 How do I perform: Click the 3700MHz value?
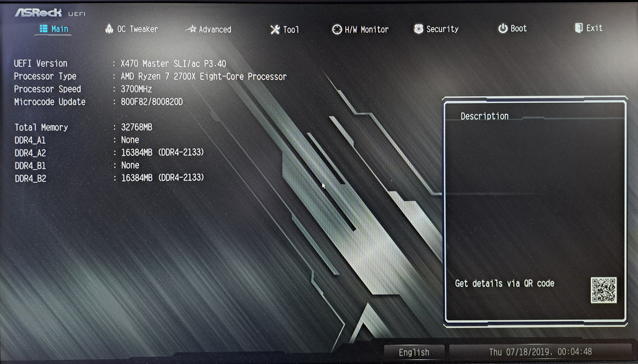(136, 89)
